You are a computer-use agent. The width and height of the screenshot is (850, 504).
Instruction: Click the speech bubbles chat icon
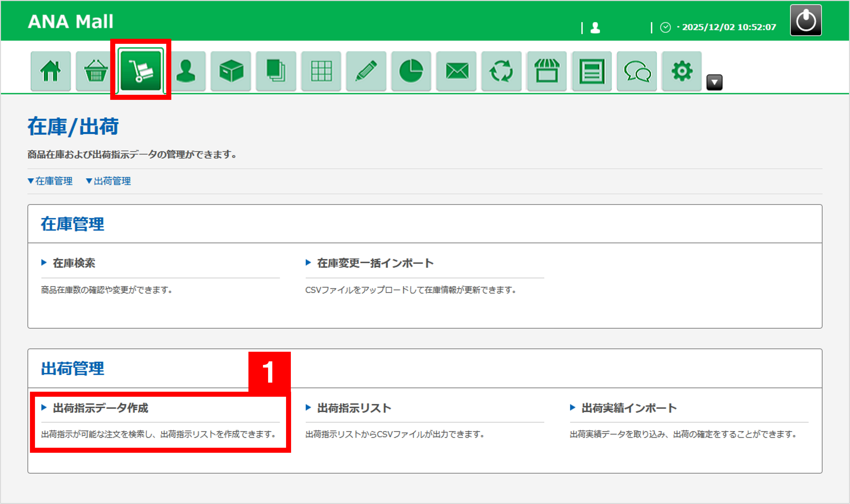[x=637, y=71]
